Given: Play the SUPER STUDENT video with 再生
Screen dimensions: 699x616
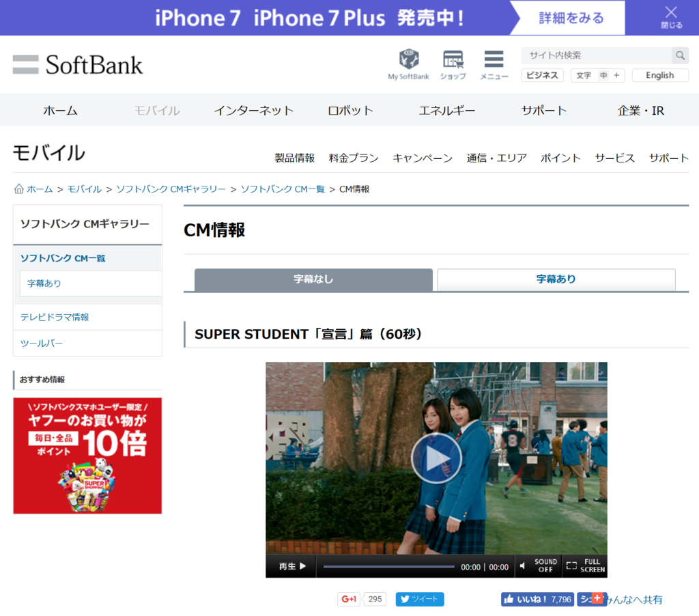Looking at the screenshot, I should coord(291,566).
